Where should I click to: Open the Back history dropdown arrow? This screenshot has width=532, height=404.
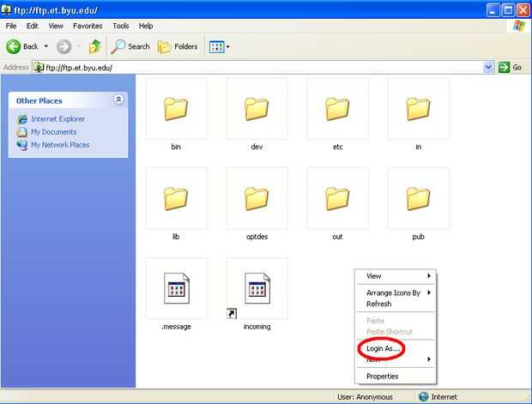tap(46, 46)
